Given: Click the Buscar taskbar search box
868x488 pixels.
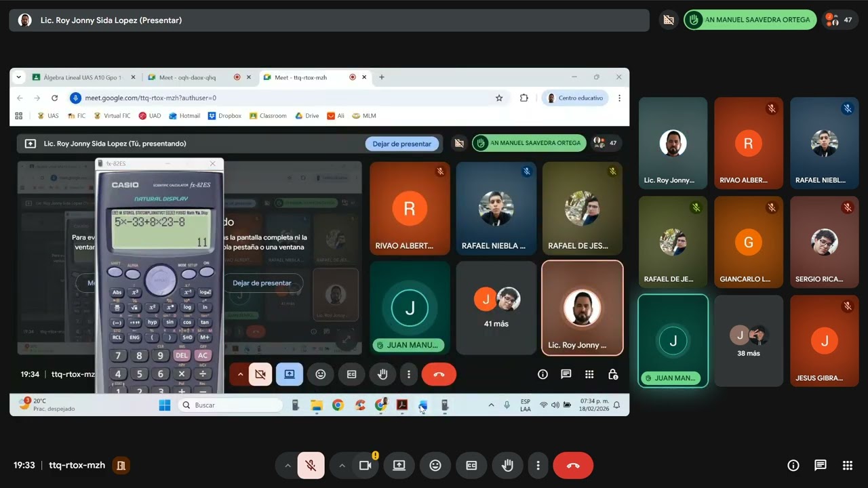Looking at the screenshot, I should click(231, 405).
